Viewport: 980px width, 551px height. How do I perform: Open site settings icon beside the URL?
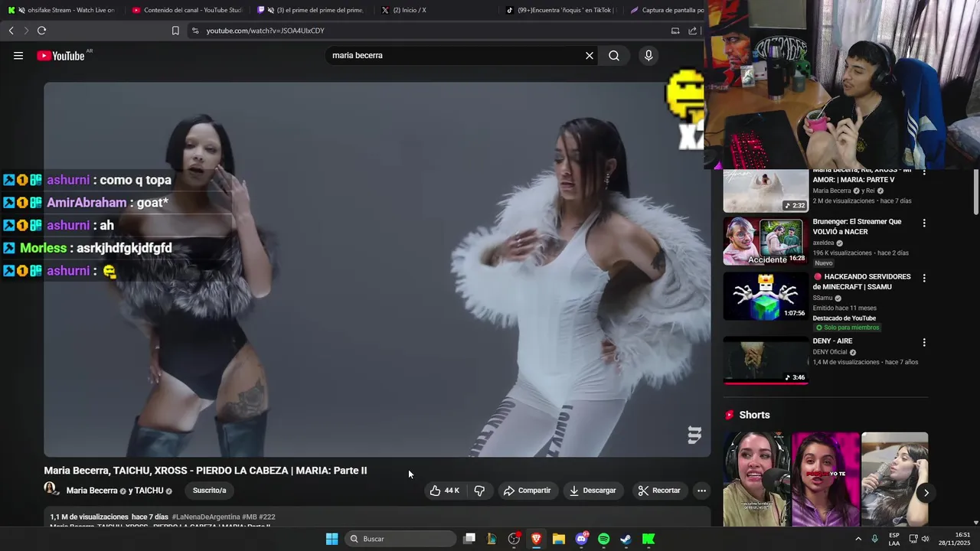[195, 31]
